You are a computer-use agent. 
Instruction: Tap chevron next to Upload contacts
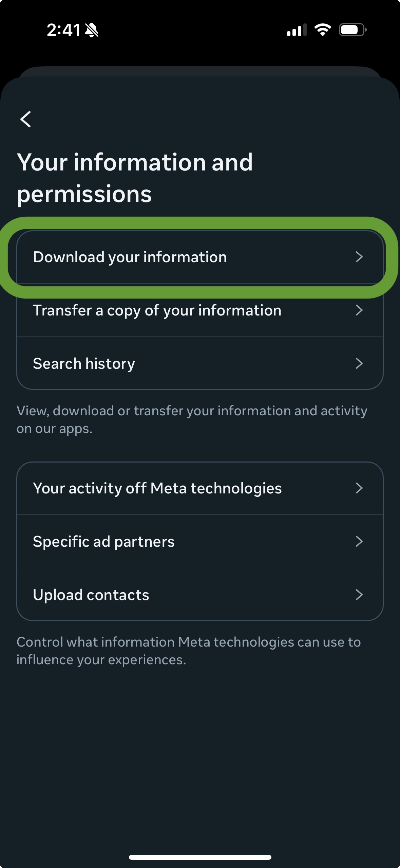(x=359, y=595)
